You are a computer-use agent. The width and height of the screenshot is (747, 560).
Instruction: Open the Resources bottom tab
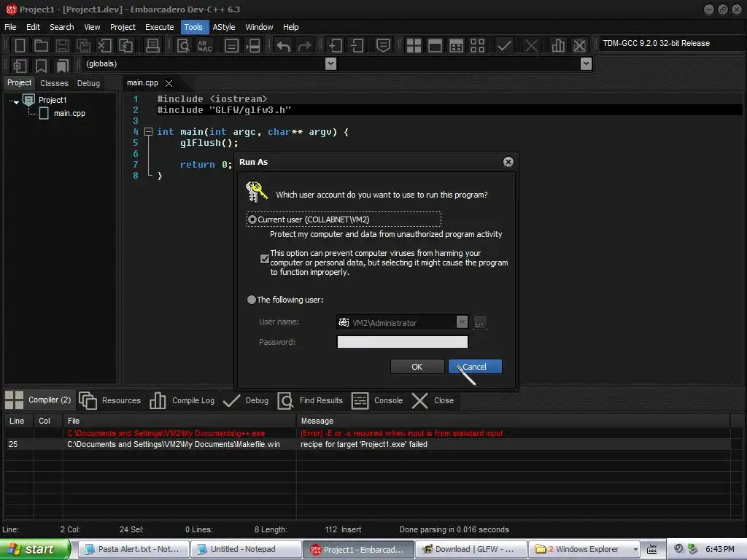pos(110,400)
